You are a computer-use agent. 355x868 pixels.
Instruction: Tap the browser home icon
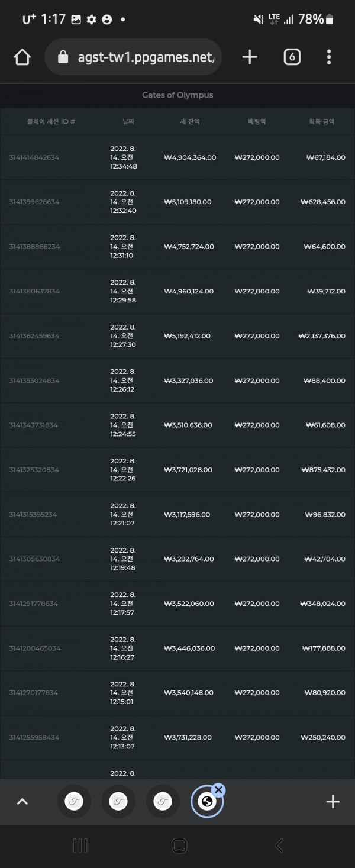22,57
